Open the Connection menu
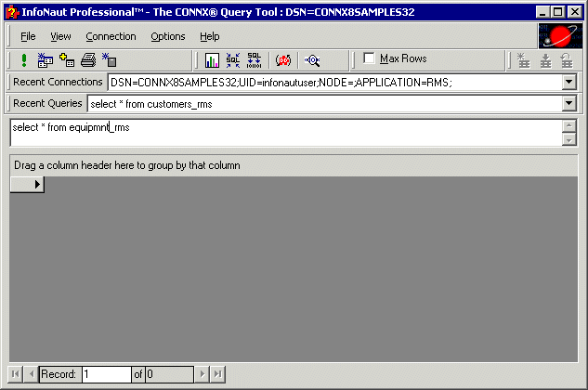Screen dimensions: 588x390 point(111,36)
